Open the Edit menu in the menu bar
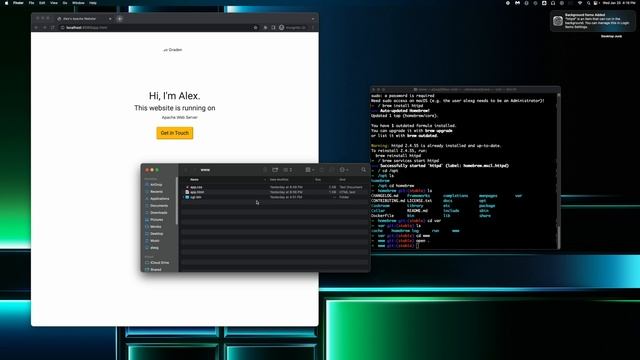Screen dimensions: 640x360 tap(42, 3)
